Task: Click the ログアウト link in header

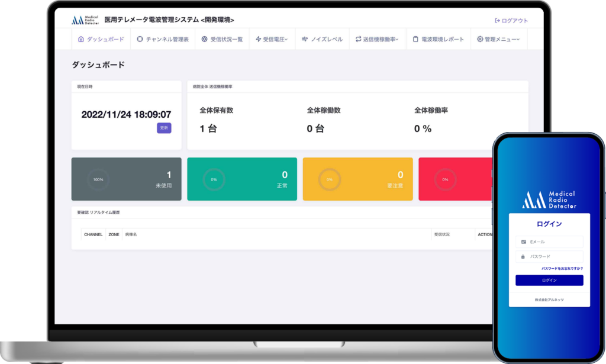Action: 511,21
